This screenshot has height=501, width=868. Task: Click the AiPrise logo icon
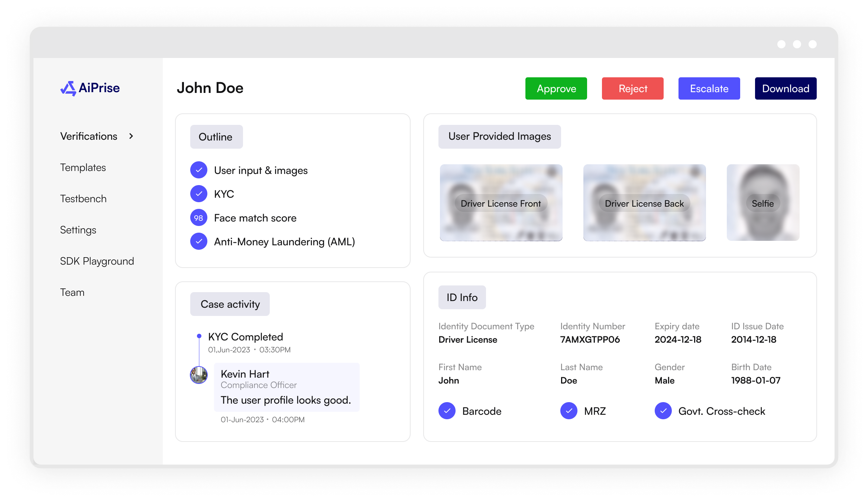pos(68,88)
